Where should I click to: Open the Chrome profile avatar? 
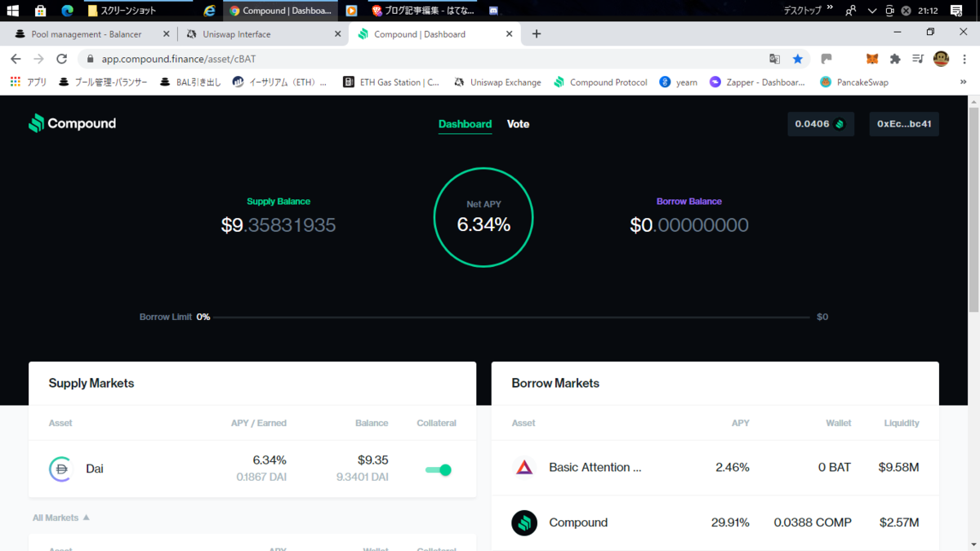(941, 59)
